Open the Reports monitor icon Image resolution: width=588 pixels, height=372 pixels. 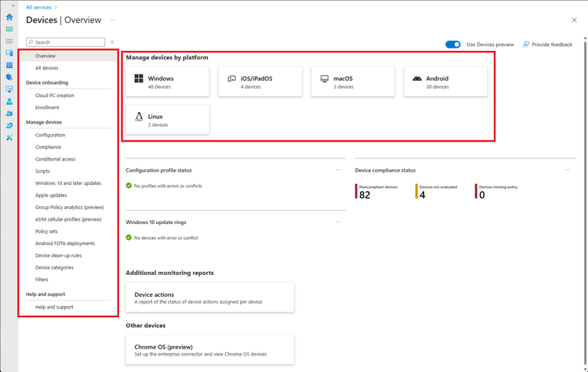pyautogui.click(x=9, y=89)
